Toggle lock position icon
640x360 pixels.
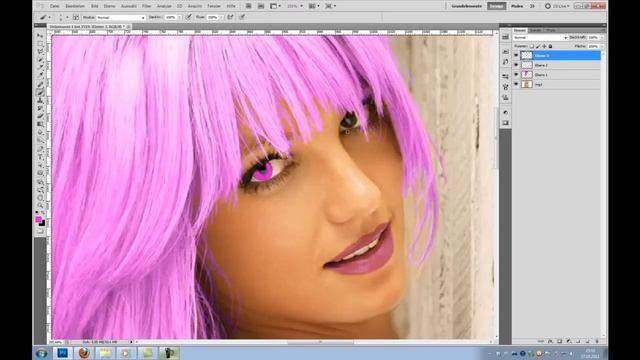pos(544,46)
